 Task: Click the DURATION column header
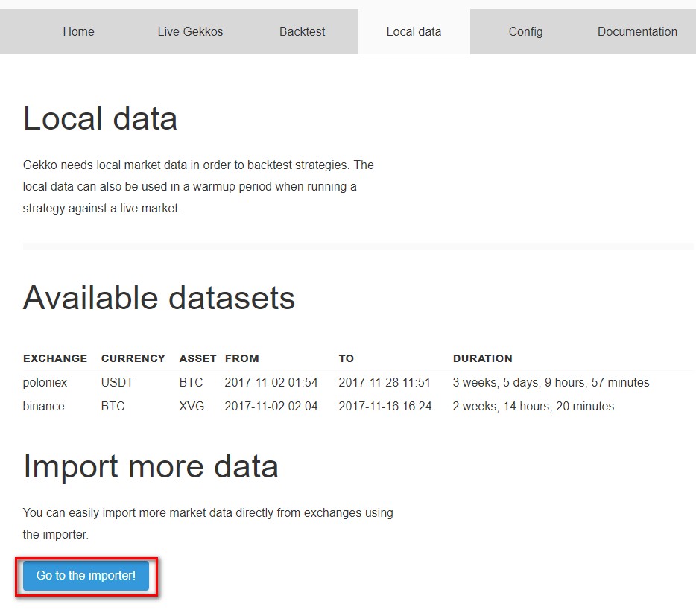click(482, 358)
